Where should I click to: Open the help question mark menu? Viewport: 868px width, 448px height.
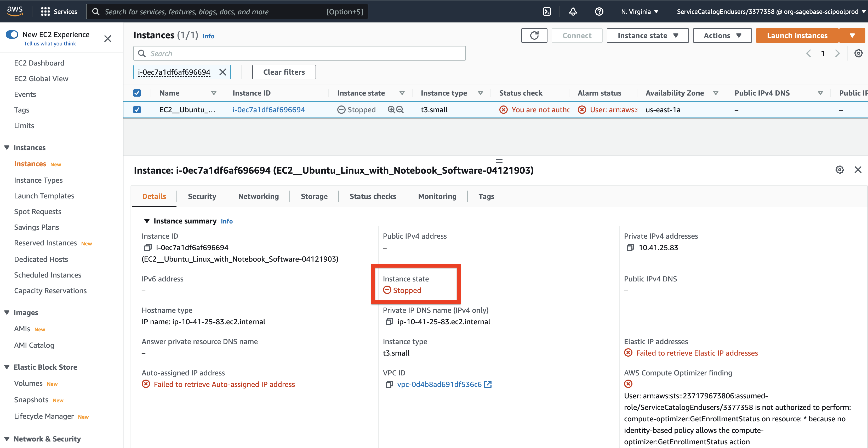click(599, 12)
